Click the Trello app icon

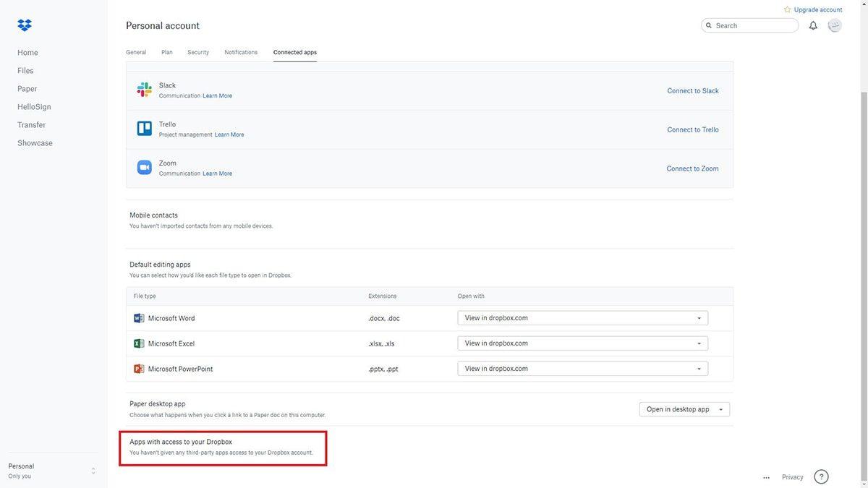pos(145,129)
